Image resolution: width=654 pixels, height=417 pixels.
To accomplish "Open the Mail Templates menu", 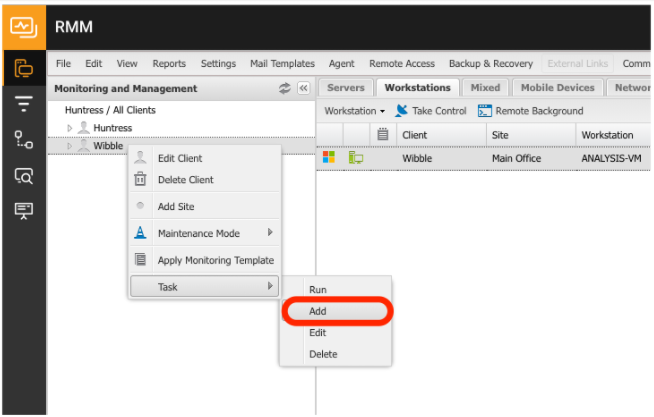I will (x=282, y=63).
